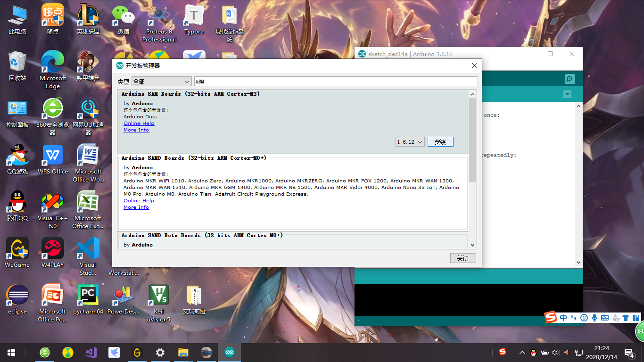The height and width of the screenshot is (362, 644).
Task: Open the tab menu arrow in Arduino window
Action: [x=567, y=94]
